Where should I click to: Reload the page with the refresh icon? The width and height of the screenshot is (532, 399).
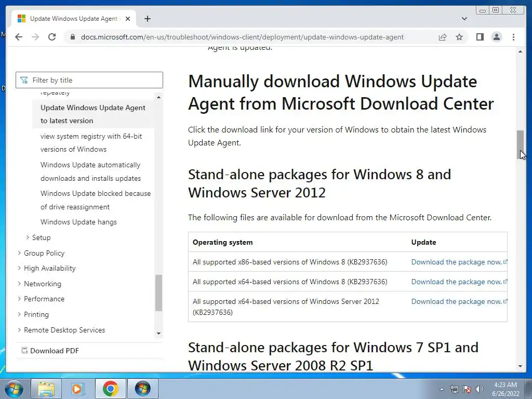(x=52, y=37)
